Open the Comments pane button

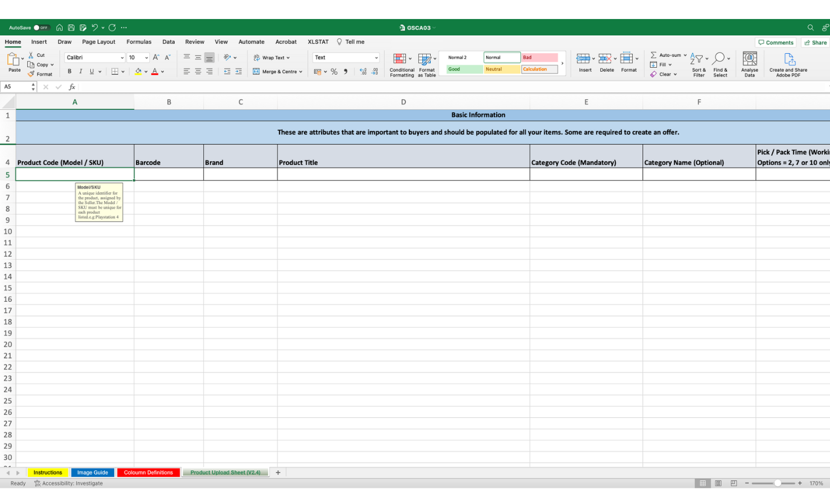coord(776,43)
